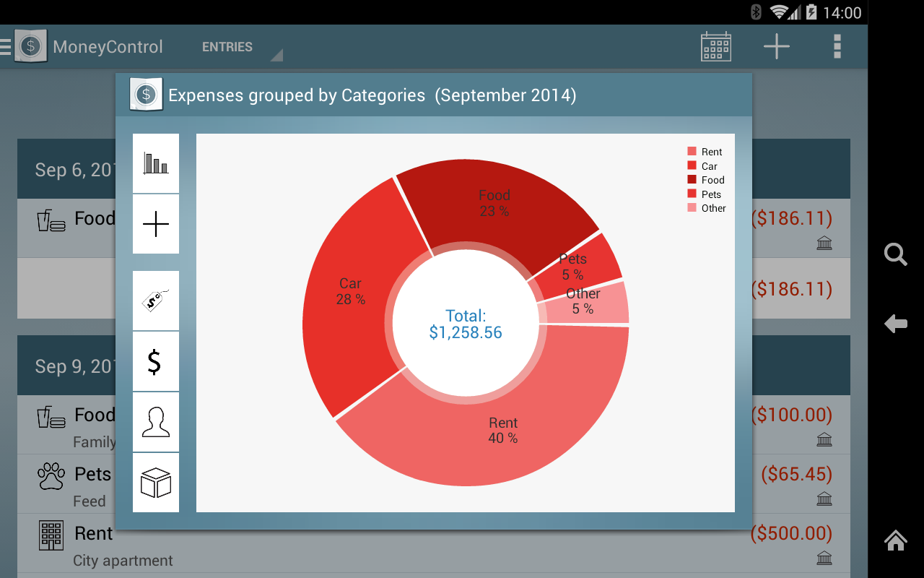Screen dimensions: 924x578
Task: Add a new entry with the toolbar plus
Action: click(776, 46)
